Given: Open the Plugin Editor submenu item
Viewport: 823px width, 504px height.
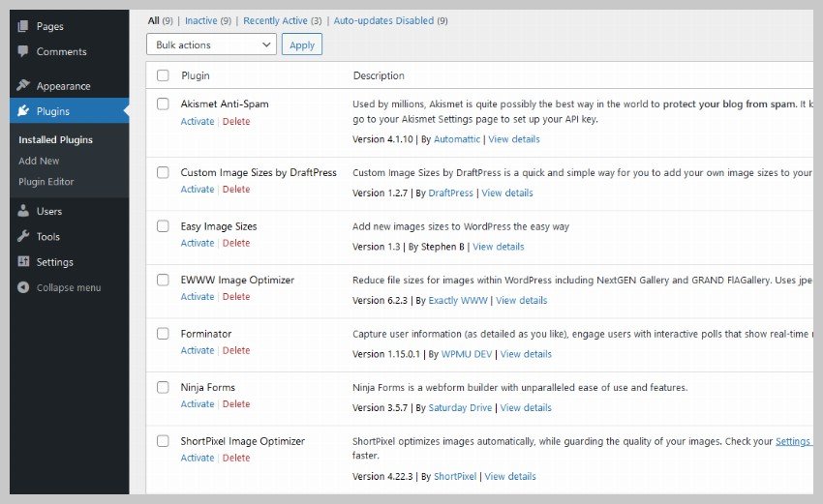Looking at the screenshot, I should tap(46, 182).
